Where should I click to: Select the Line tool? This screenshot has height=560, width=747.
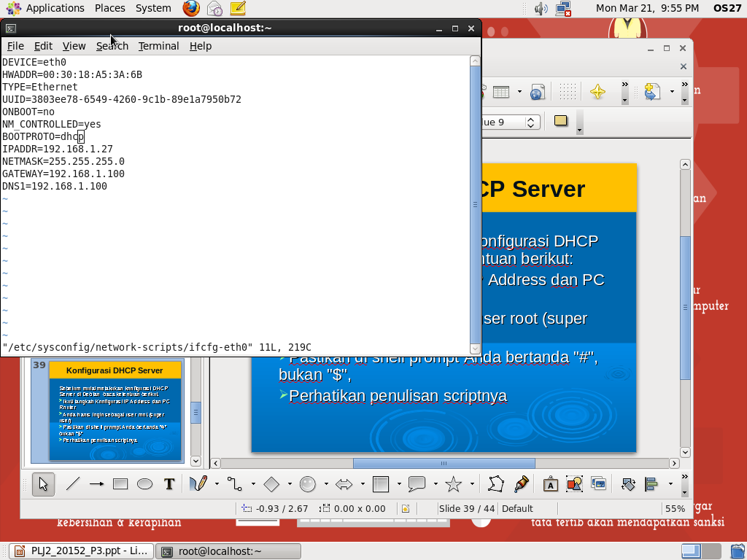(x=73, y=483)
